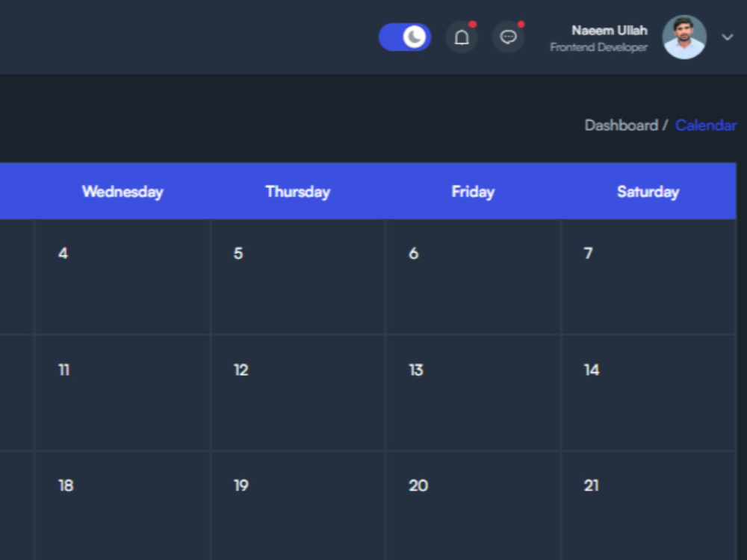Viewport: 747px width, 560px height.
Task: Click Naeem Ullah's profile avatar
Action: click(x=684, y=37)
